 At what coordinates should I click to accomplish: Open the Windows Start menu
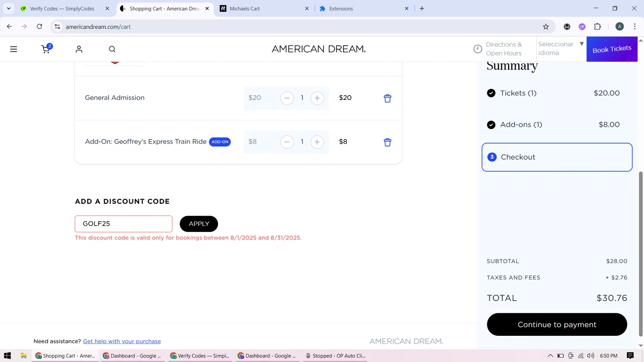tap(7, 356)
